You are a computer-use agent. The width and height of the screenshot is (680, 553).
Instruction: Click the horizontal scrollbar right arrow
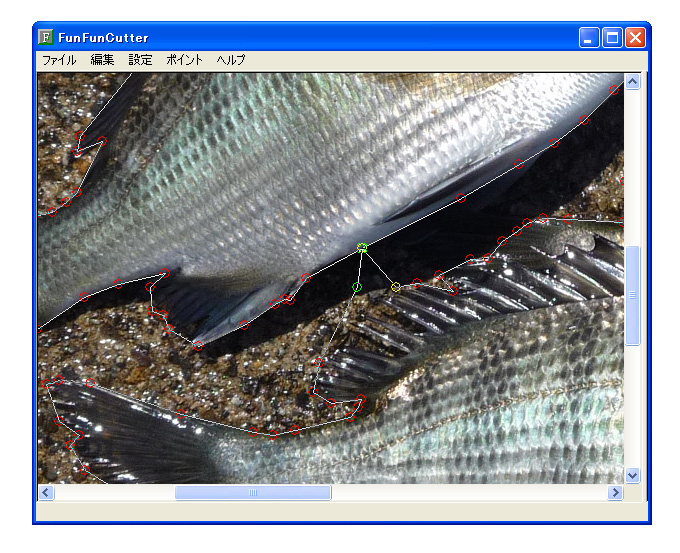pos(615,493)
